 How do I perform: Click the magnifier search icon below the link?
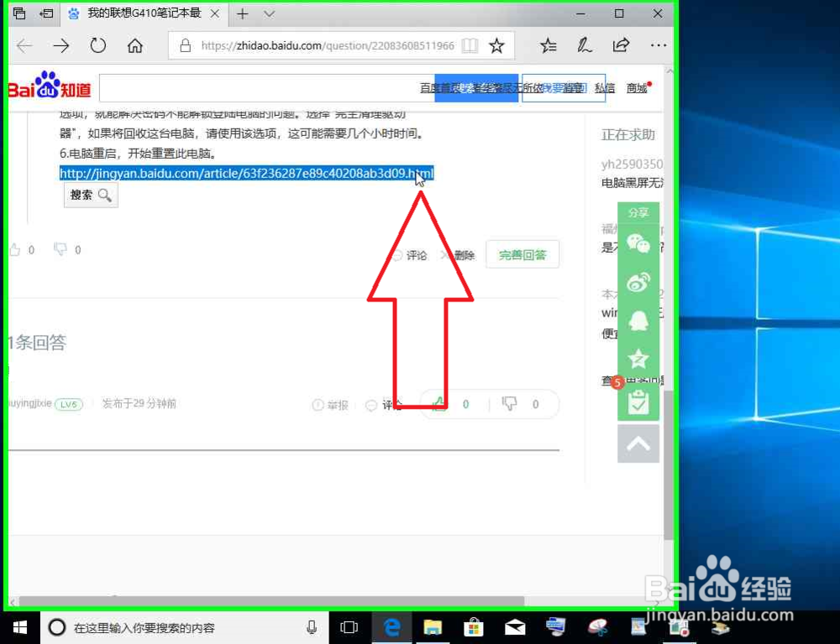click(x=103, y=194)
